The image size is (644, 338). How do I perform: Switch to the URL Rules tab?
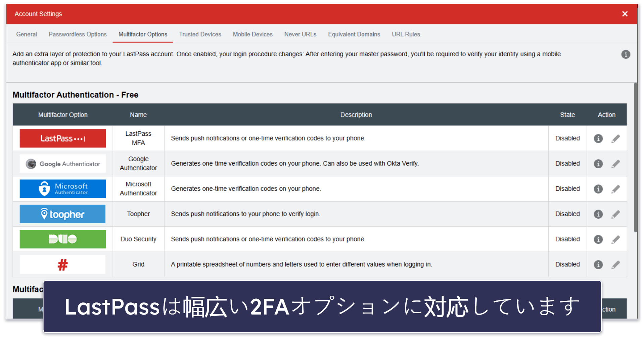[x=406, y=34]
